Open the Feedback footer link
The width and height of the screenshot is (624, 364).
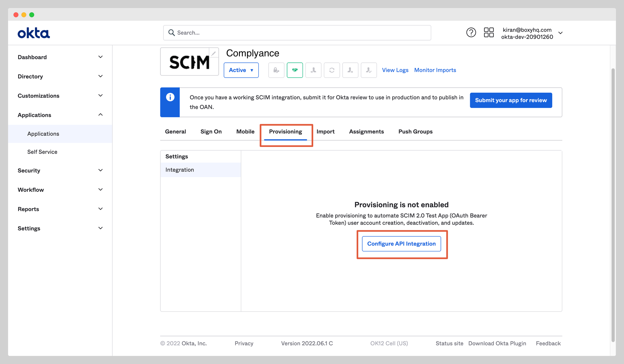point(548,343)
